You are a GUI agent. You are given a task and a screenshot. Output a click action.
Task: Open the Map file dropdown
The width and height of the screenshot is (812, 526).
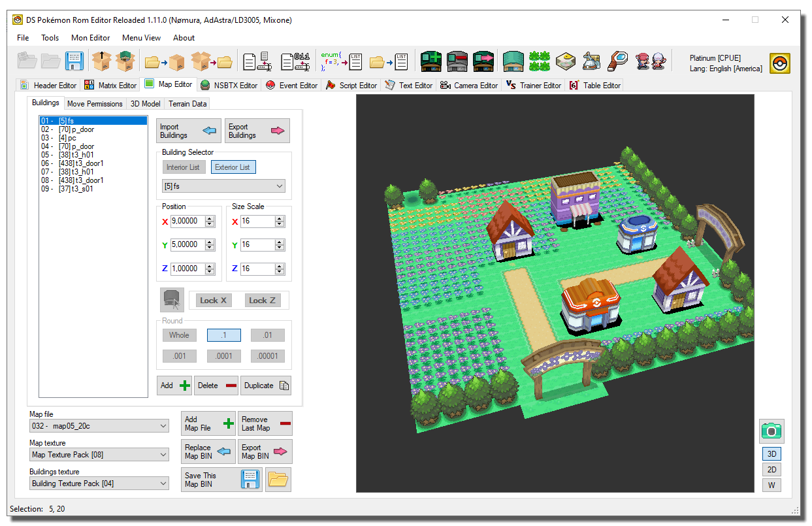[x=99, y=426]
